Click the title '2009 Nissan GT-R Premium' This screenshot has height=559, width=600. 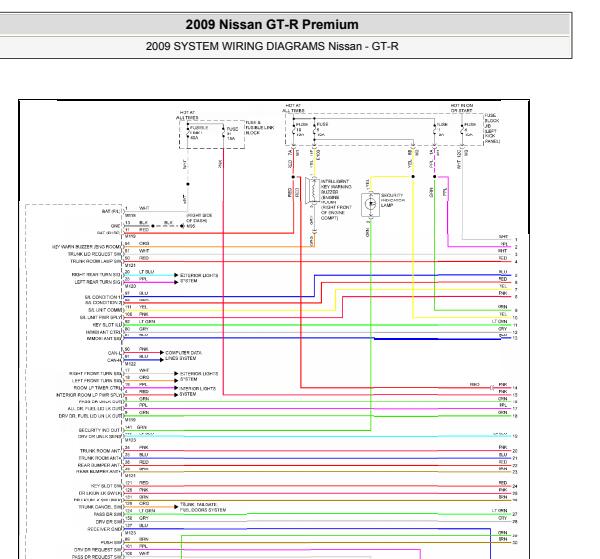pos(272,24)
